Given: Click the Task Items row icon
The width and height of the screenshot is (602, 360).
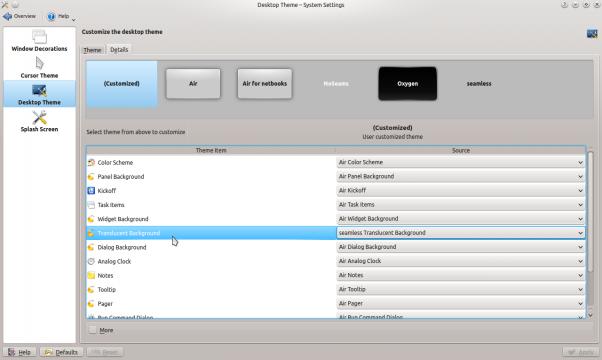Looking at the screenshot, I should pyautogui.click(x=91, y=205).
